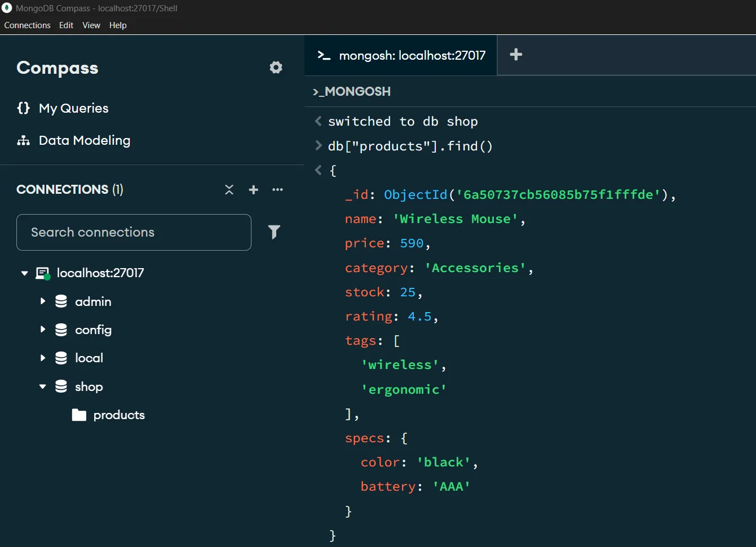Click the localhost:27017 server icon
This screenshot has height=547, width=756.
[x=43, y=273]
